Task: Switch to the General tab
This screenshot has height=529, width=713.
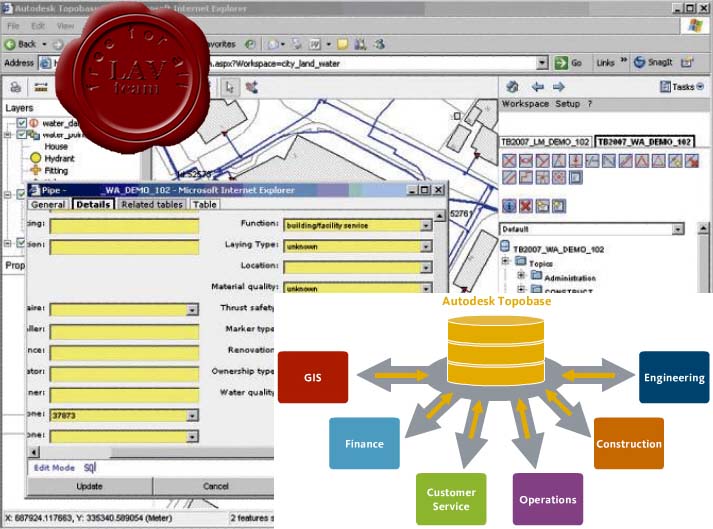Action: 48,205
